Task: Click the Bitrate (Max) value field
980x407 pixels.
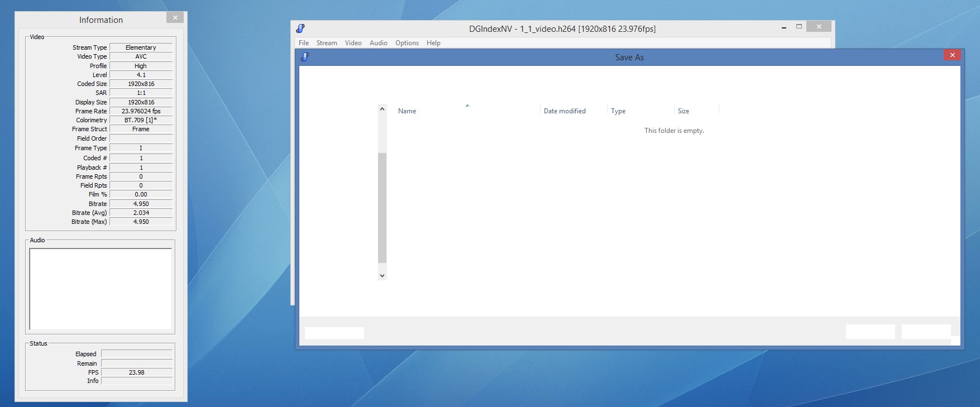Action: [x=141, y=222]
